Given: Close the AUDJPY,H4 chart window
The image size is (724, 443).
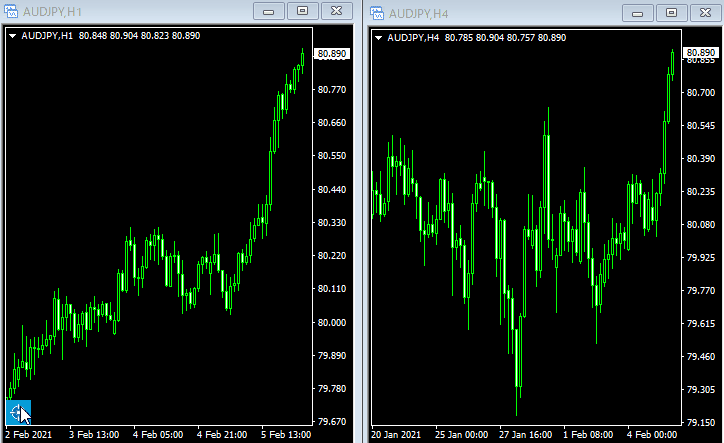Looking at the screenshot, I should (x=704, y=12).
